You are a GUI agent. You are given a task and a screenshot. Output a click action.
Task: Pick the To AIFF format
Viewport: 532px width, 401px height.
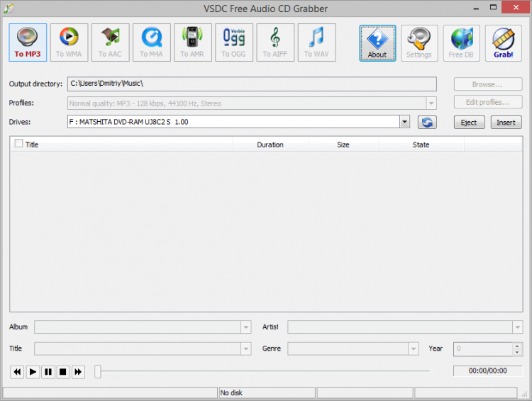point(275,43)
